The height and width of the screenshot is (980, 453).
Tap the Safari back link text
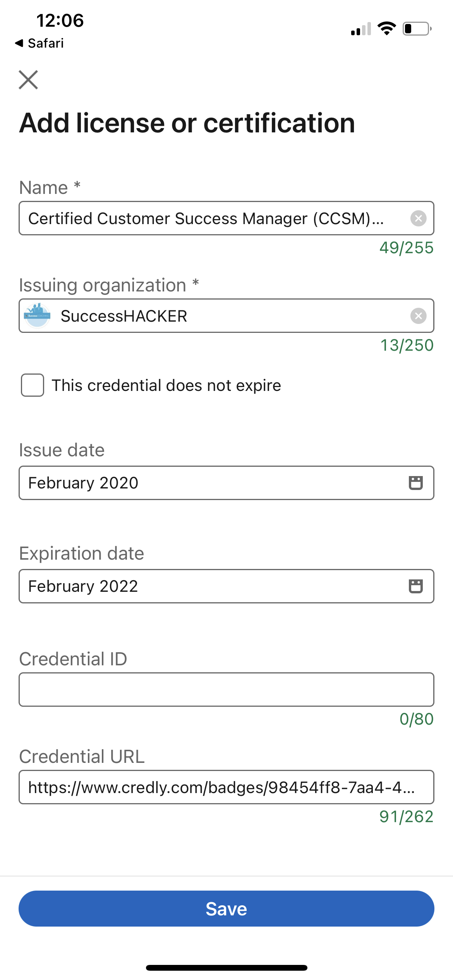pyautogui.click(x=46, y=43)
